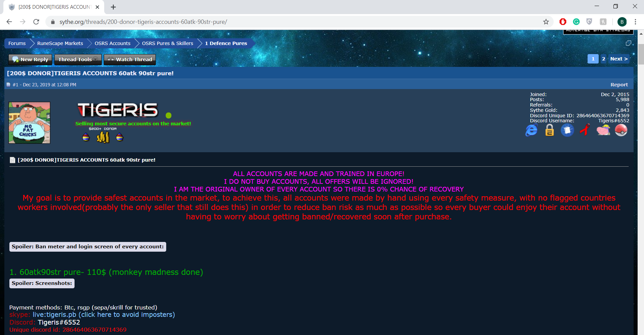The width and height of the screenshot is (644, 335).
Task: Click the "60atk90str pure- 110$" listing line
Action: click(x=106, y=272)
